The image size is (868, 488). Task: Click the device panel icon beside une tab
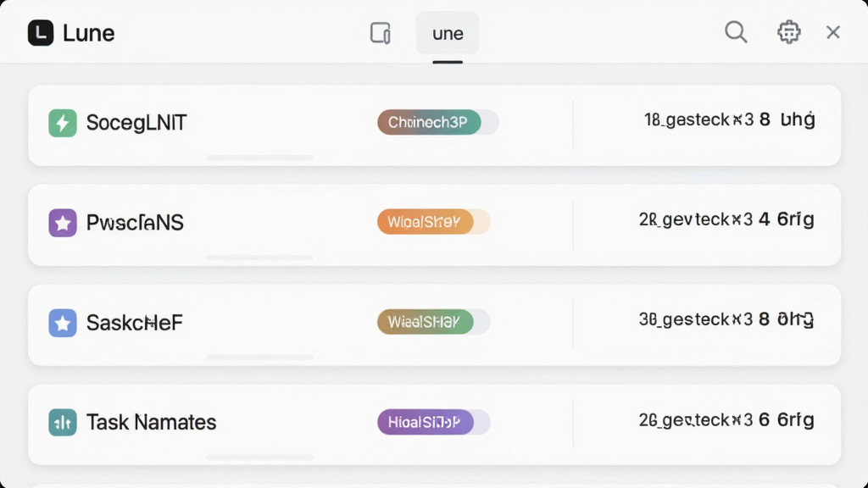(381, 33)
